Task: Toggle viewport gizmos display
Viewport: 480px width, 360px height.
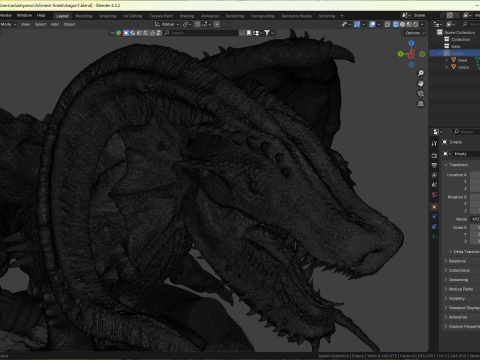Action: 357,24
